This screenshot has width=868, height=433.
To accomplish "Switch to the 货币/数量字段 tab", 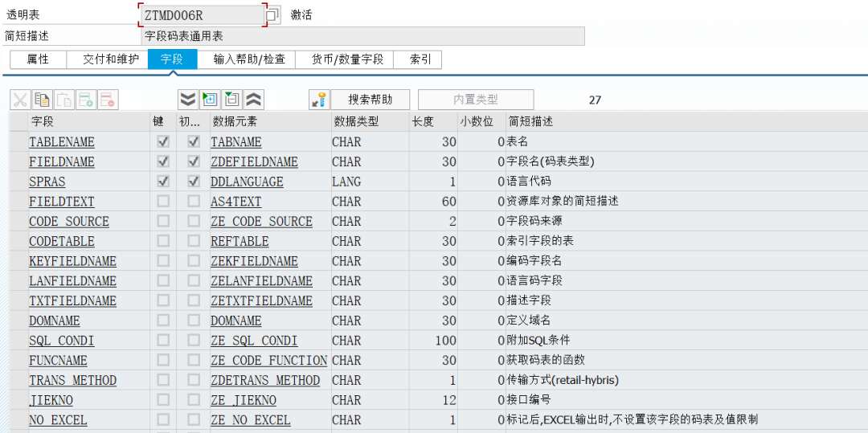I will (344, 59).
